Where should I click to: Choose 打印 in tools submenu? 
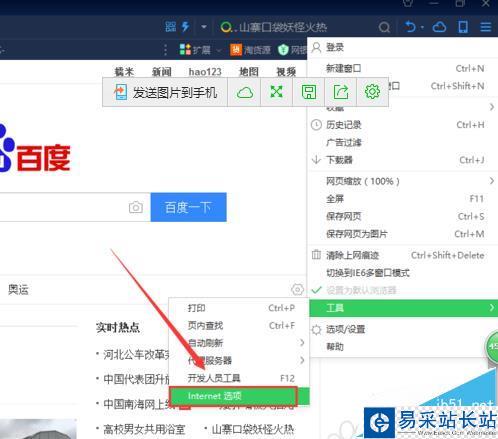tap(239, 308)
